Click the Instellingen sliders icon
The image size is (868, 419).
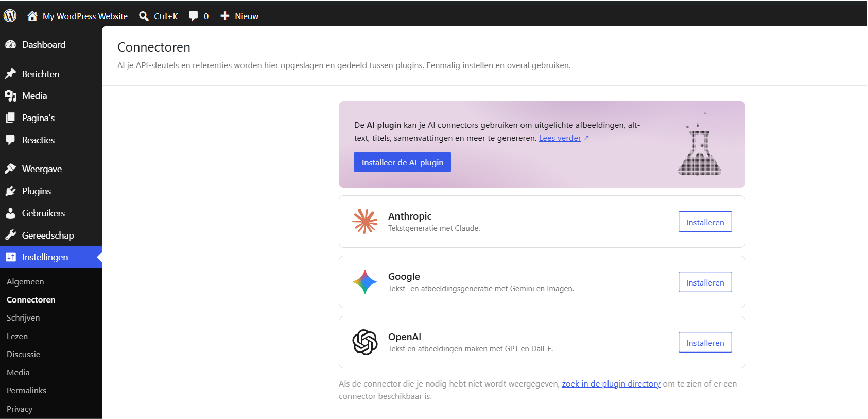tap(11, 257)
